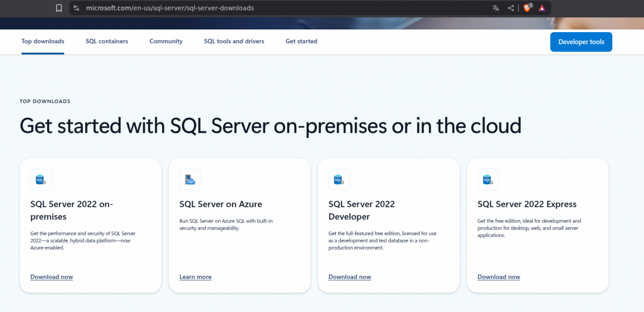Click Download now for SQL Server 2022 Express
This screenshot has width=644, height=312.
coord(499,277)
